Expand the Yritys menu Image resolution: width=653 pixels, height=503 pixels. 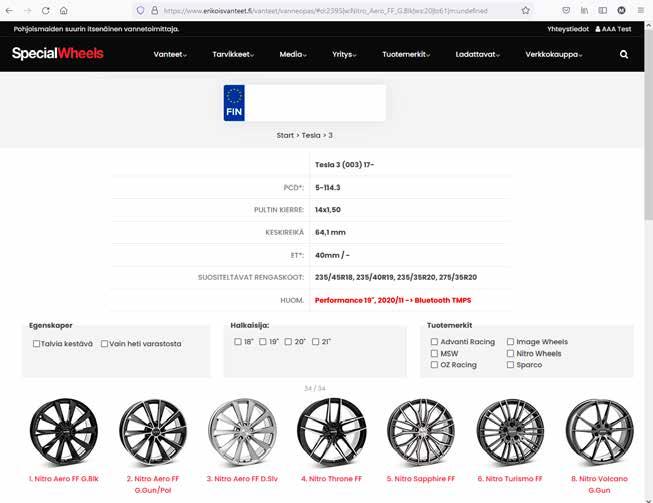tap(344, 54)
